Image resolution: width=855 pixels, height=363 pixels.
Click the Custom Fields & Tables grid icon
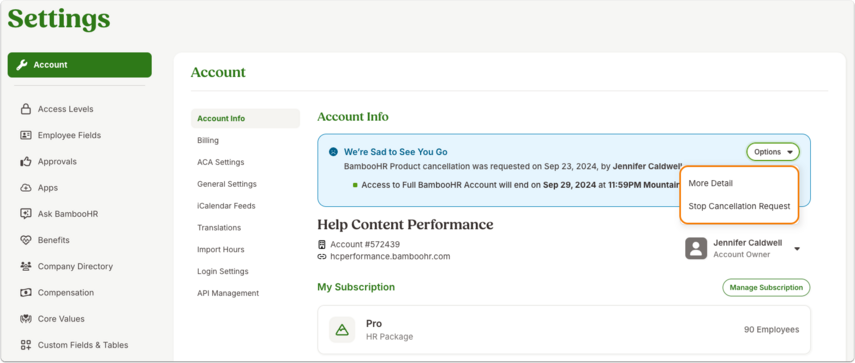tap(26, 345)
